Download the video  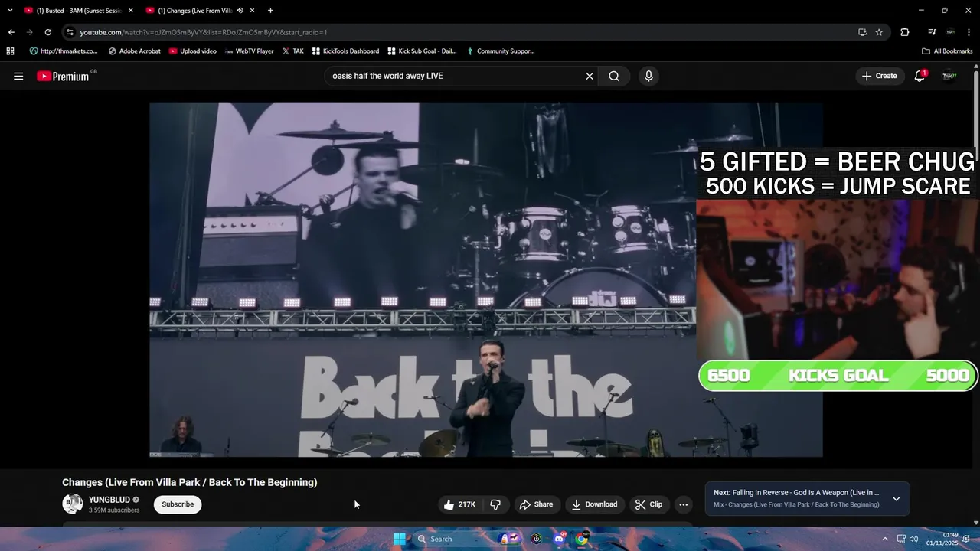click(594, 504)
